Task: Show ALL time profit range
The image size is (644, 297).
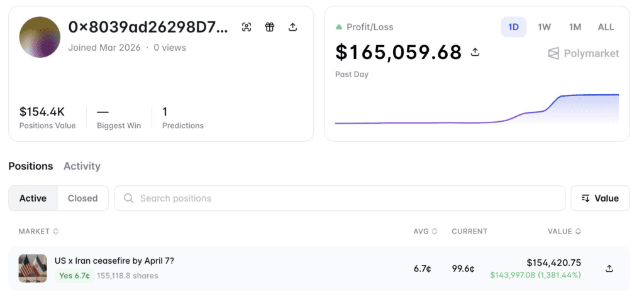Action: point(606,27)
